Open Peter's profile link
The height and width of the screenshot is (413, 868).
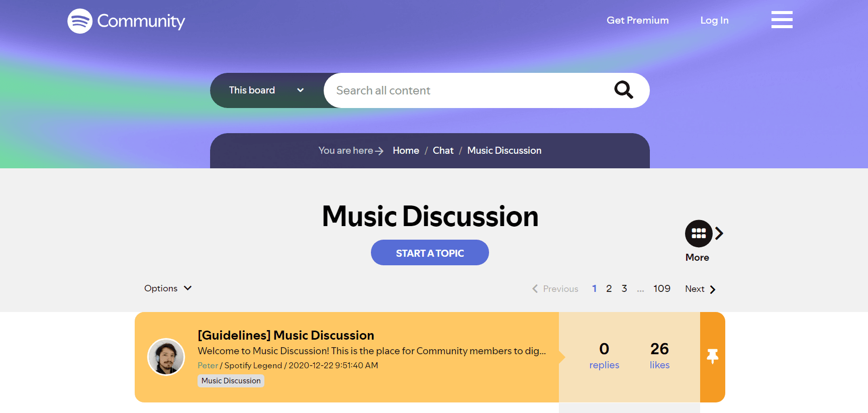[x=208, y=365]
